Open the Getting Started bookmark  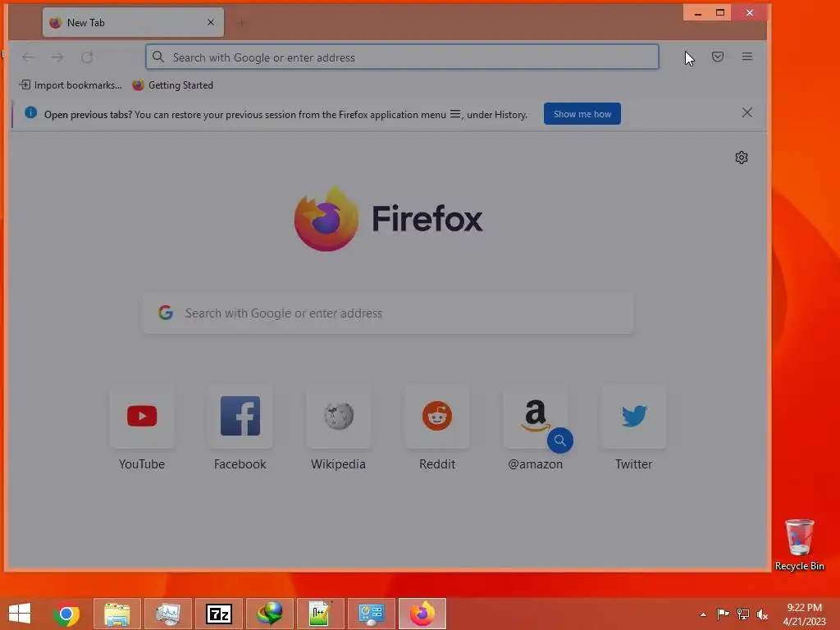173,85
